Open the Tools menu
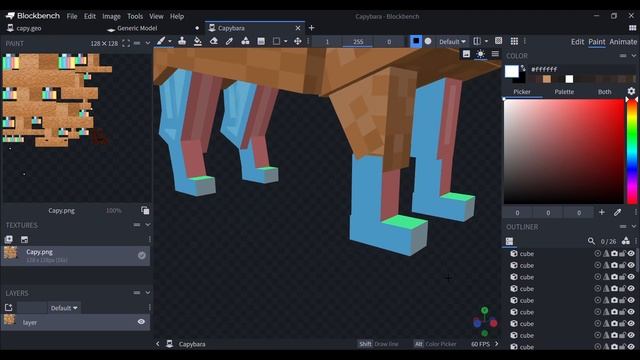Screen dimensions: 640x360 click(x=135, y=16)
